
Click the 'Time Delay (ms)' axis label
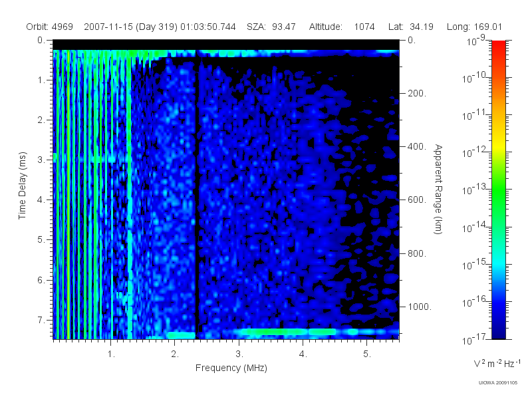tap(22, 186)
